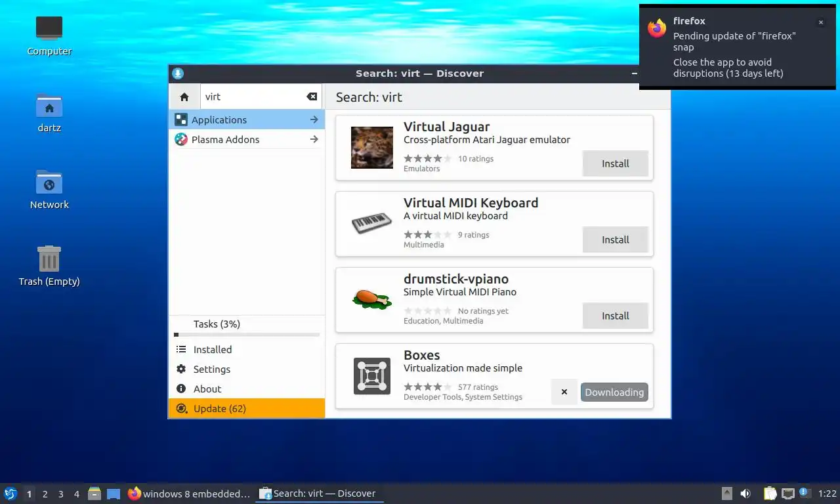Expand the Plasma Addons category arrow
The height and width of the screenshot is (504, 840).
(314, 139)
